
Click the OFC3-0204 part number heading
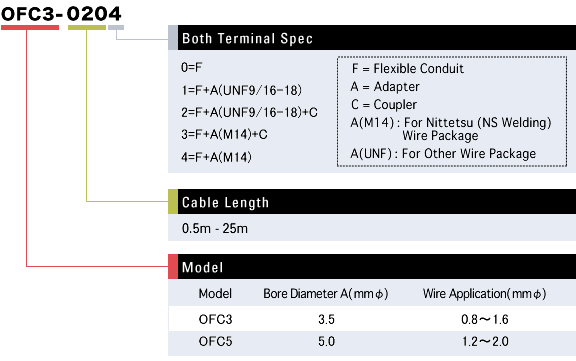(61, 14)
